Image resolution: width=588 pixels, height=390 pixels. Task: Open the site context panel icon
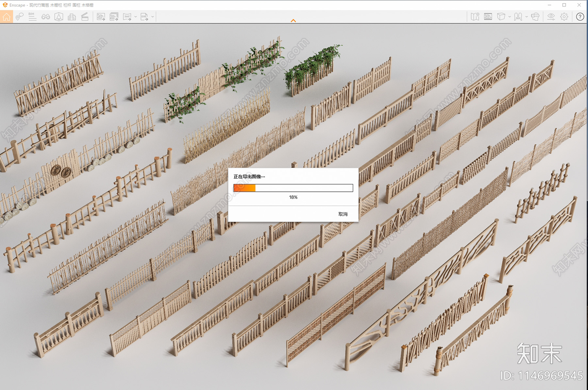[x=488, y=17]
